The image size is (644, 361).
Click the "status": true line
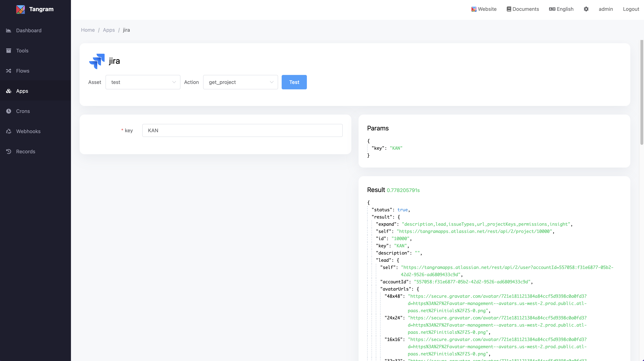tap(391, 210)
